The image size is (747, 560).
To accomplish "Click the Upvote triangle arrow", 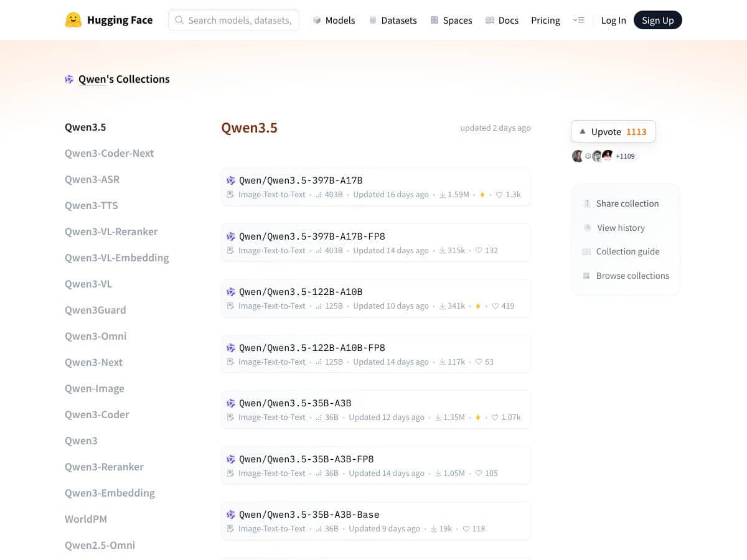I will point(583,131).
